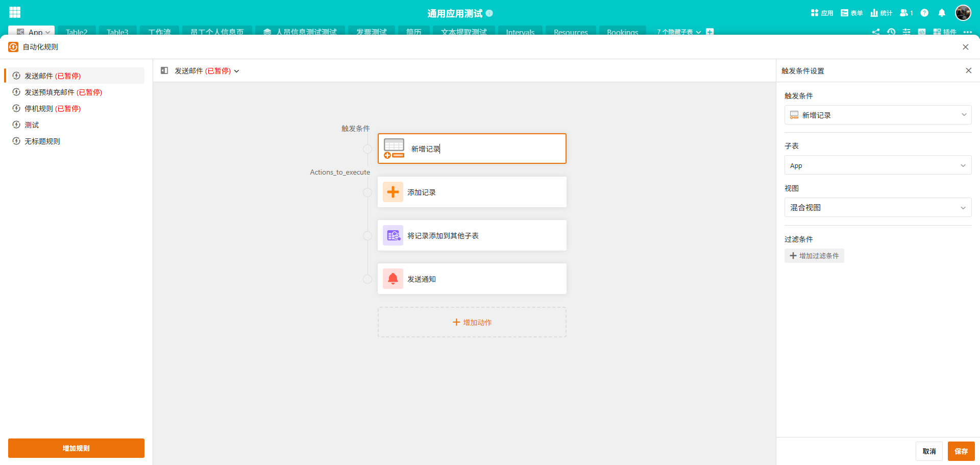The width and height of the screenshot is (980, 465).
Task: Expand the 触发条件 新增记录 dropdown
Action: click(x=877, y=115)
